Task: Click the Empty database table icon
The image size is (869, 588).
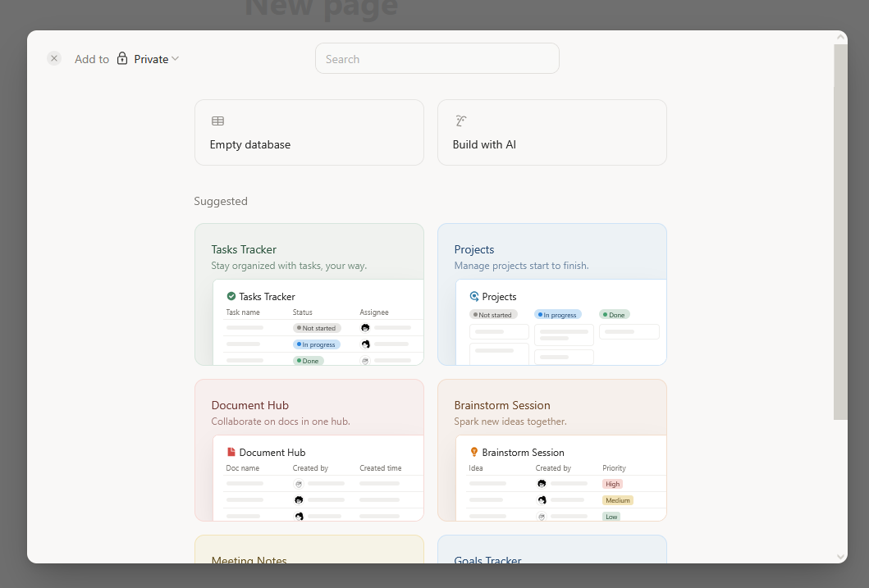Action: pyautogui.click(x=217, y=120)
